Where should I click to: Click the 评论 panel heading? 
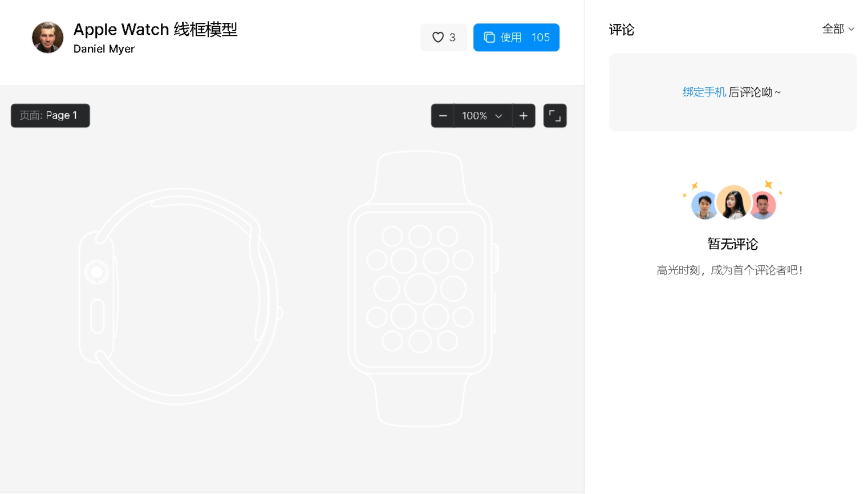622,30
